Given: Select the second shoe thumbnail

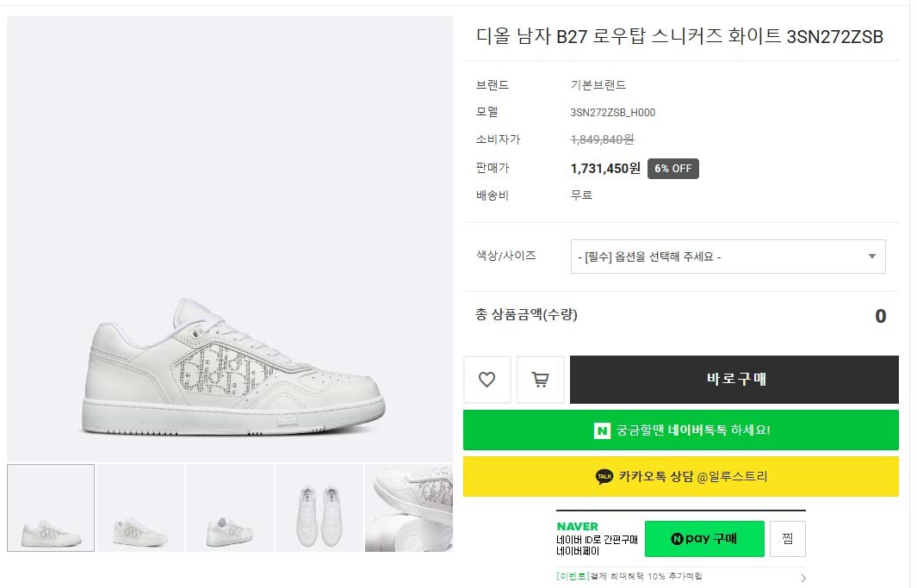Looking at the screenshot, I should point(140,508).
